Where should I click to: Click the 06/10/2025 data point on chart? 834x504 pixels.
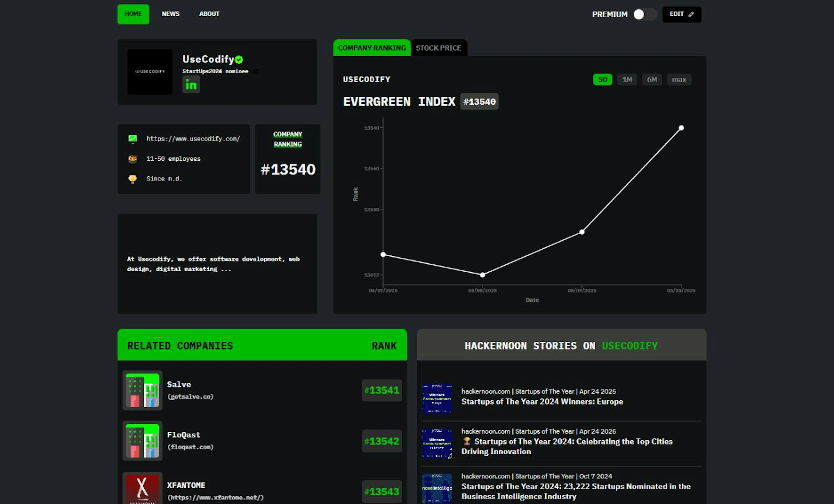point(681,128)
